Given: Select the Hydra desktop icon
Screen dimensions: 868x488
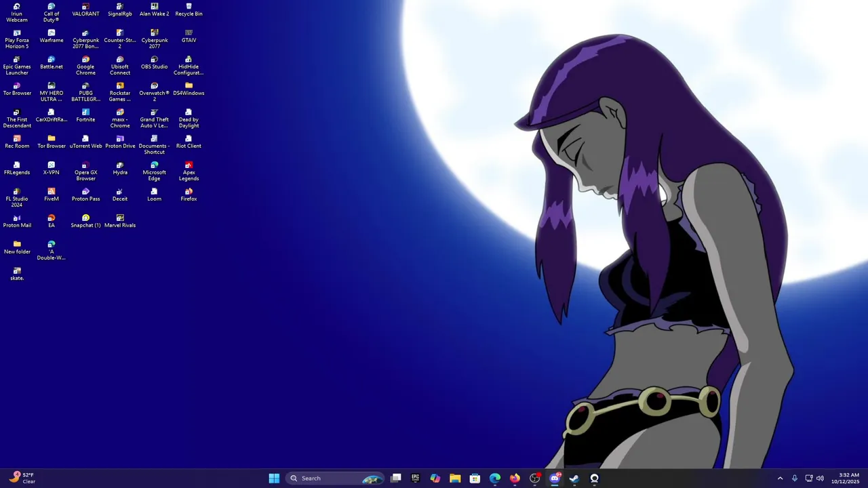Looking at the screenshot, I should coord(120,168).
